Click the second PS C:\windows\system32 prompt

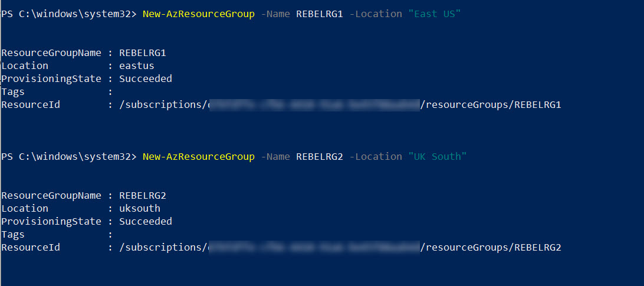69,156
